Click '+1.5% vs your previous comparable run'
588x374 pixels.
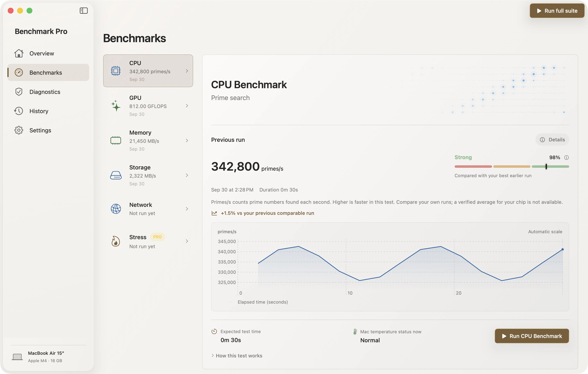267,213
